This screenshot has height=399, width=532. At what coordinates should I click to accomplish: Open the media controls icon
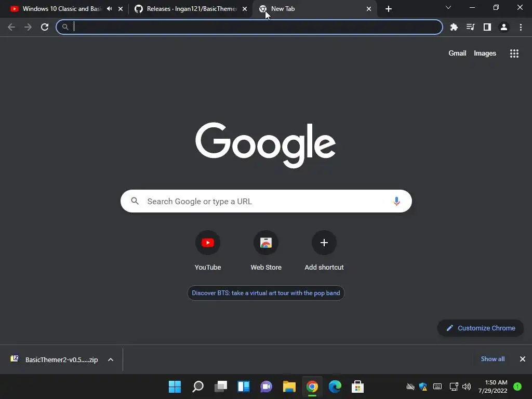click(471, 27)
